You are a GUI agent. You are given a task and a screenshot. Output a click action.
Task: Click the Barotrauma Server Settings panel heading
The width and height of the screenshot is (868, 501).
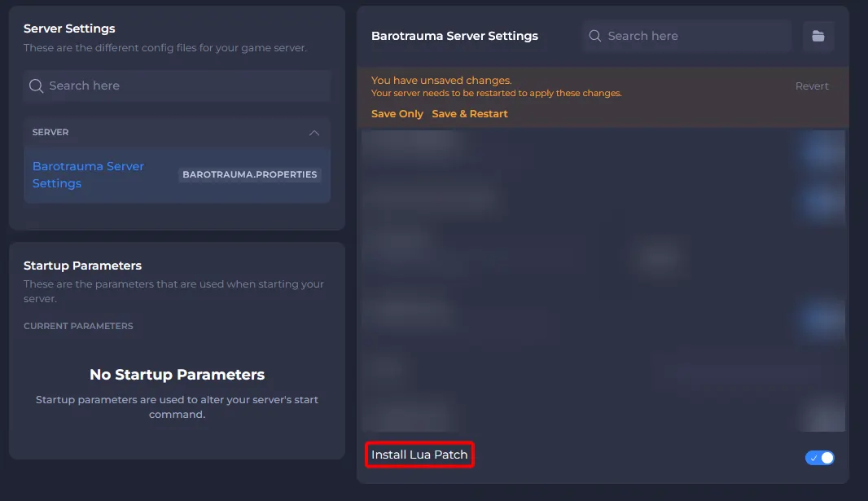tap(454, 36)
